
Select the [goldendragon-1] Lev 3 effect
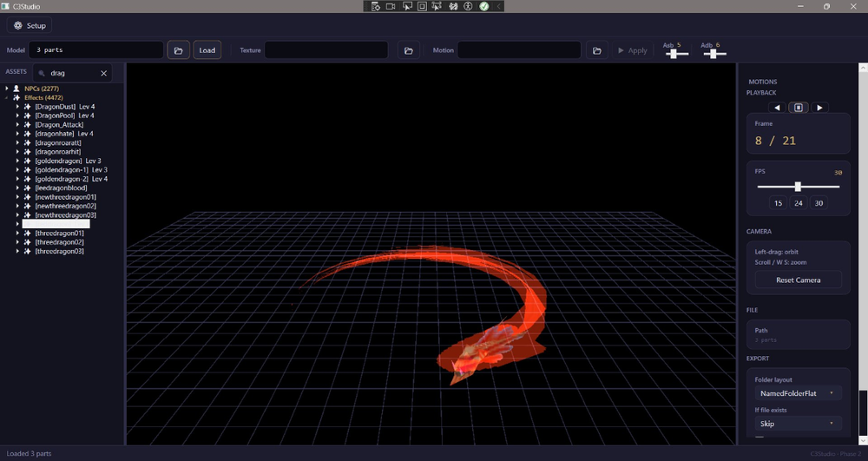coord(71,170)
